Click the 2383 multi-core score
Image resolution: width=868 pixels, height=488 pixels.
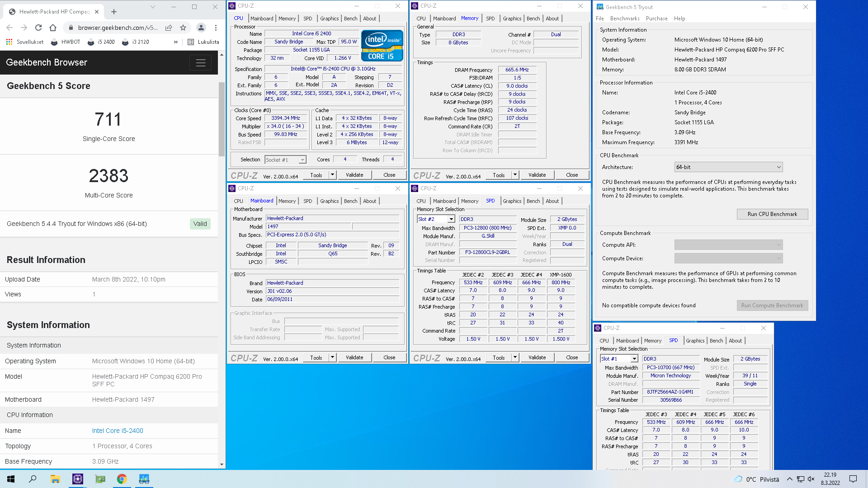point(108,176)
